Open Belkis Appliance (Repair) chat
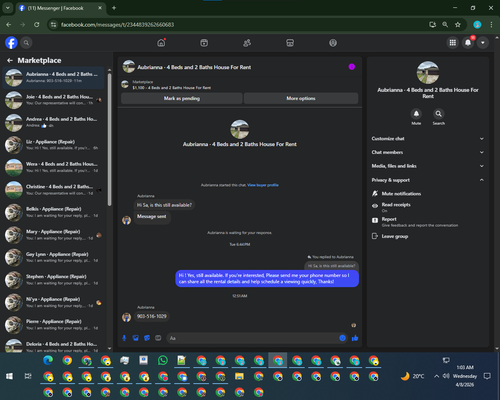 [x=54, y=212]
